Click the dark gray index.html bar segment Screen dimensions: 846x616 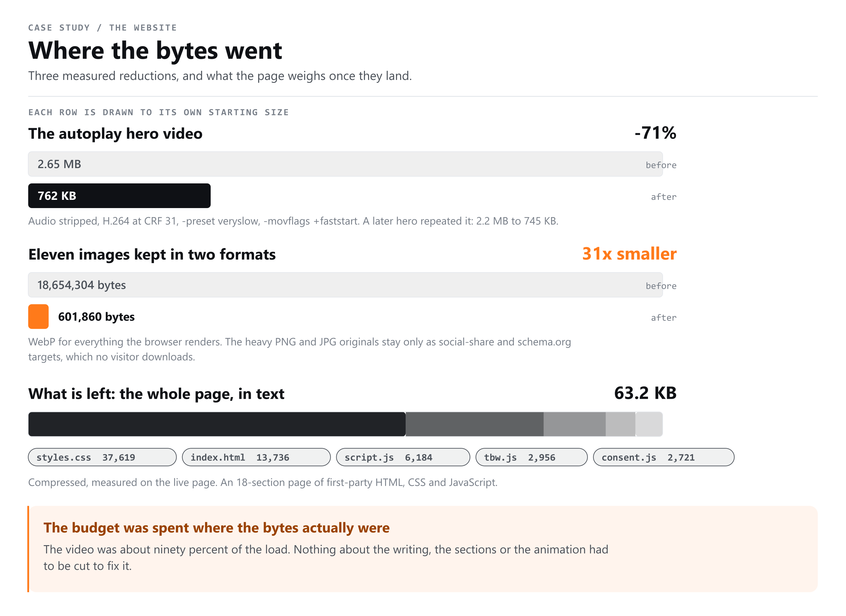tap(474, 424)
